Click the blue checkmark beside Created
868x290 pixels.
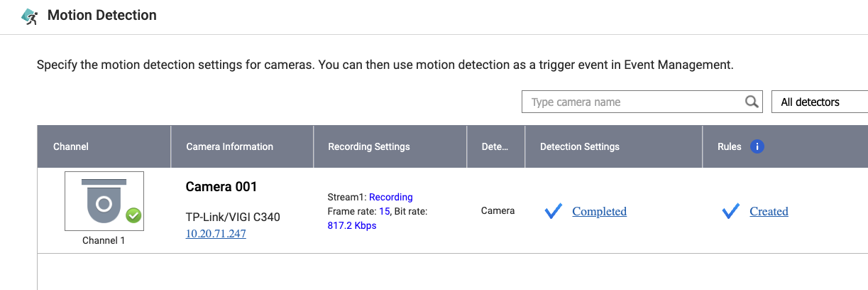(730, 211)
